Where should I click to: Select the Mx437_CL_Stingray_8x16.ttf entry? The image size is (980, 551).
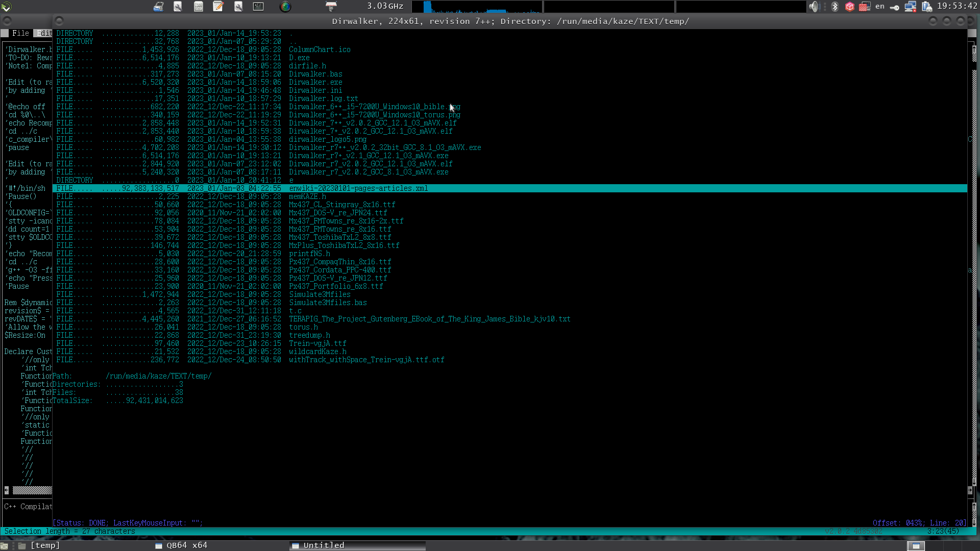point(342,205)
